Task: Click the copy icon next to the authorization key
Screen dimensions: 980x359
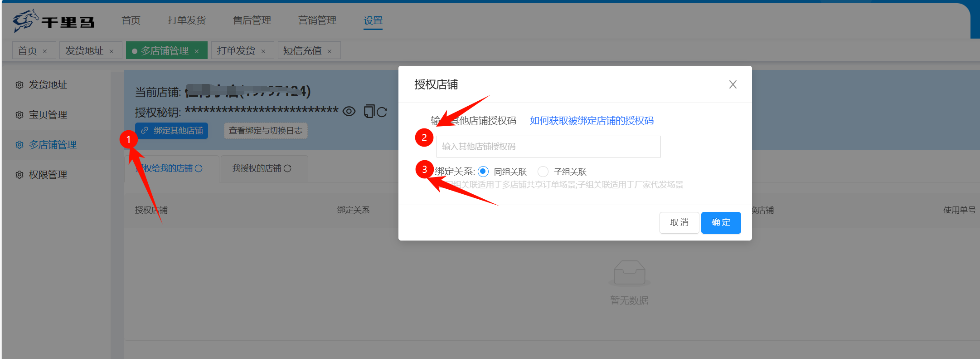Action: coord(369,111)
